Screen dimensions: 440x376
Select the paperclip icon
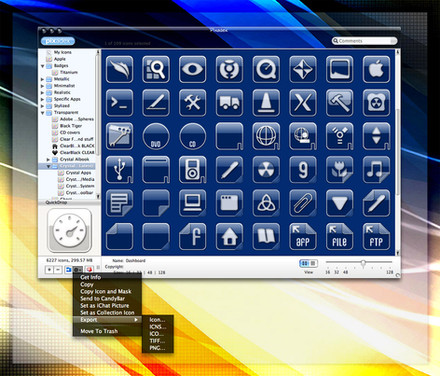click(303, 203)
